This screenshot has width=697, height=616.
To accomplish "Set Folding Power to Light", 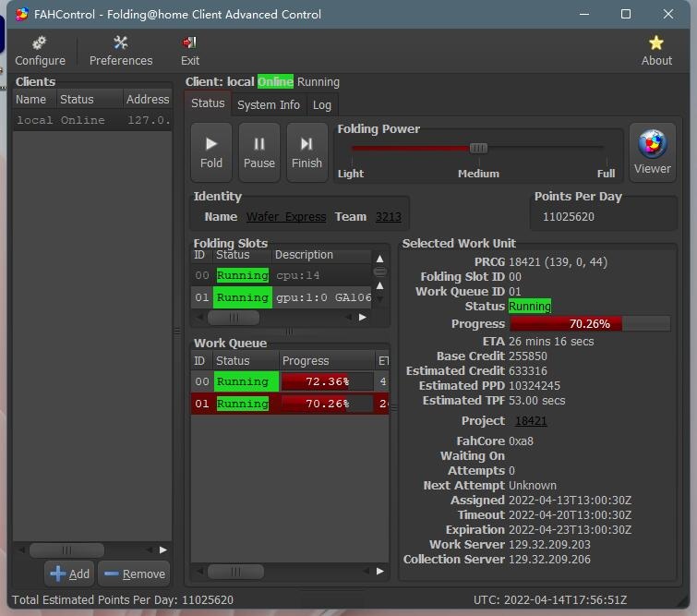I will [x=351, y=174].
